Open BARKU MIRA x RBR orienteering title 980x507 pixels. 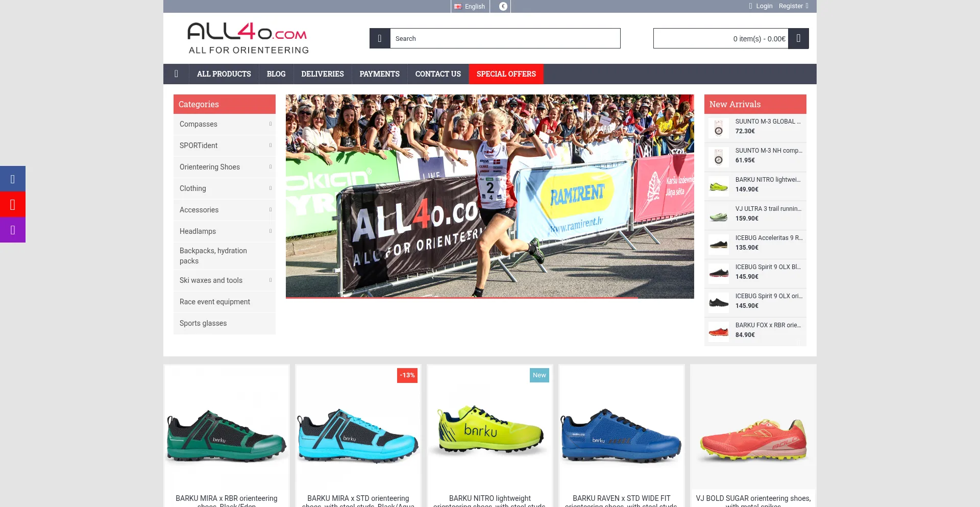(227, 501)
